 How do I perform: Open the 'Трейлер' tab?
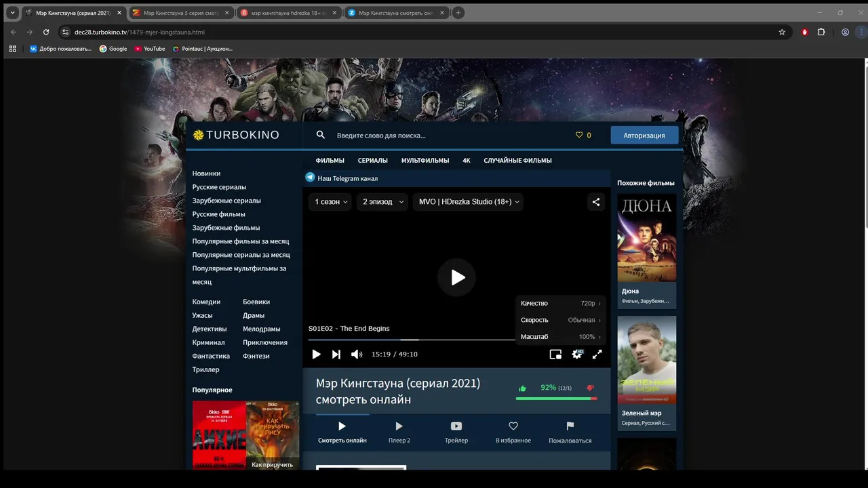(x=456, y=432)
